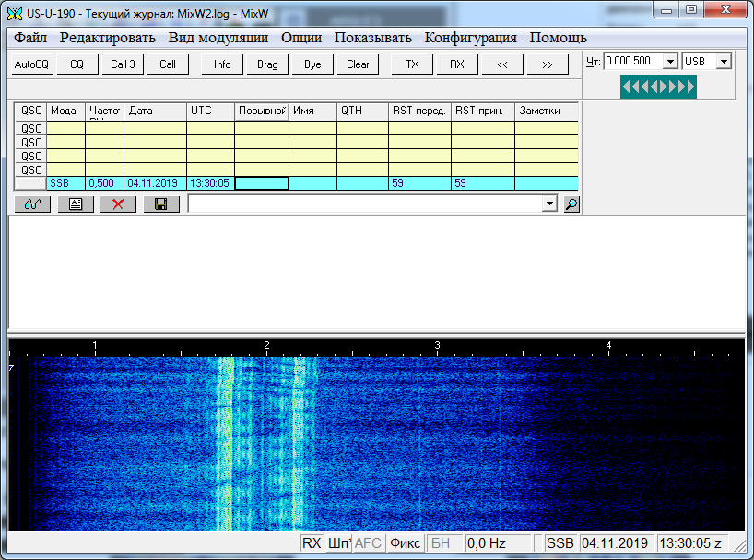Image resolution: width=754 pixels, height=560 pixels.
Task: Click the MixW butterfly icon in title bar
Action: click(x=15, y=14)
